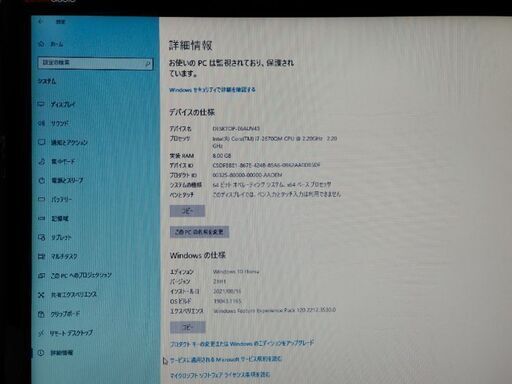
Task: Open the ホーム home icon
Action: pyautogui.click(x=41, y=44)
